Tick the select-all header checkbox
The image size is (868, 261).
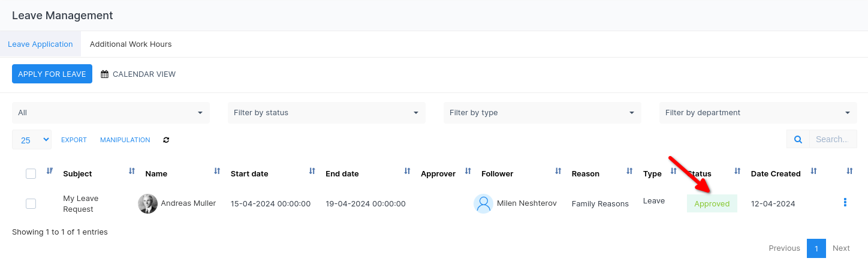(x=31, y=174)
